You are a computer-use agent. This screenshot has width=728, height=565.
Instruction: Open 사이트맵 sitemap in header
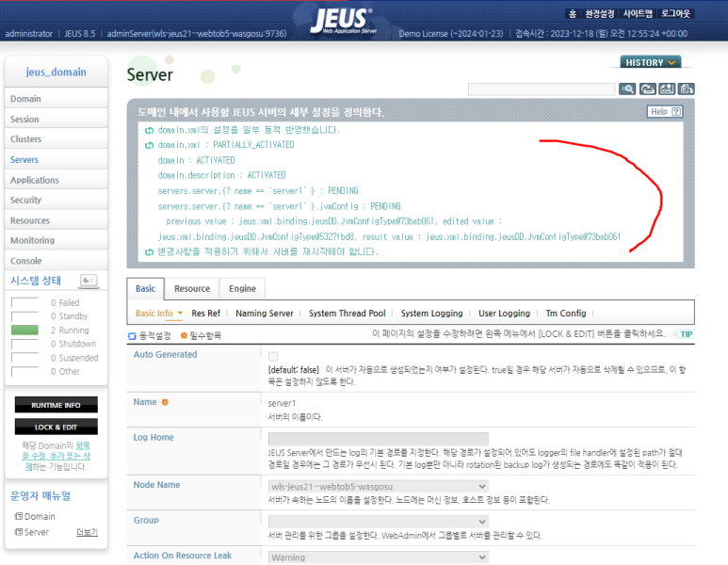(638, 13)
